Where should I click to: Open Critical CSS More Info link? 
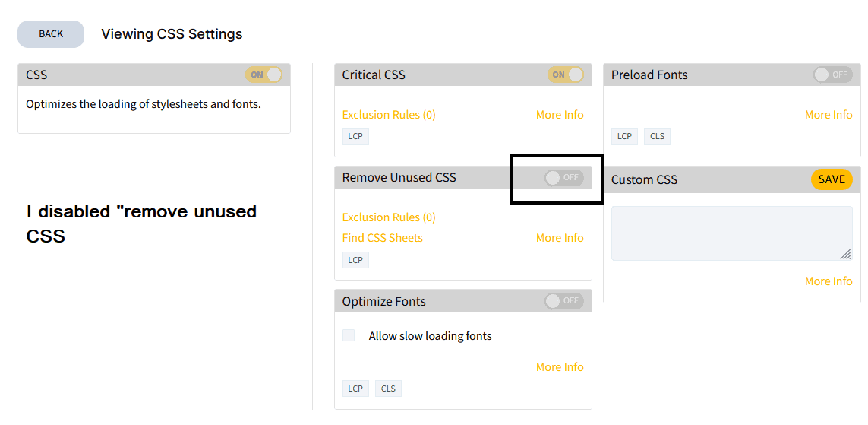coord(560,115)
